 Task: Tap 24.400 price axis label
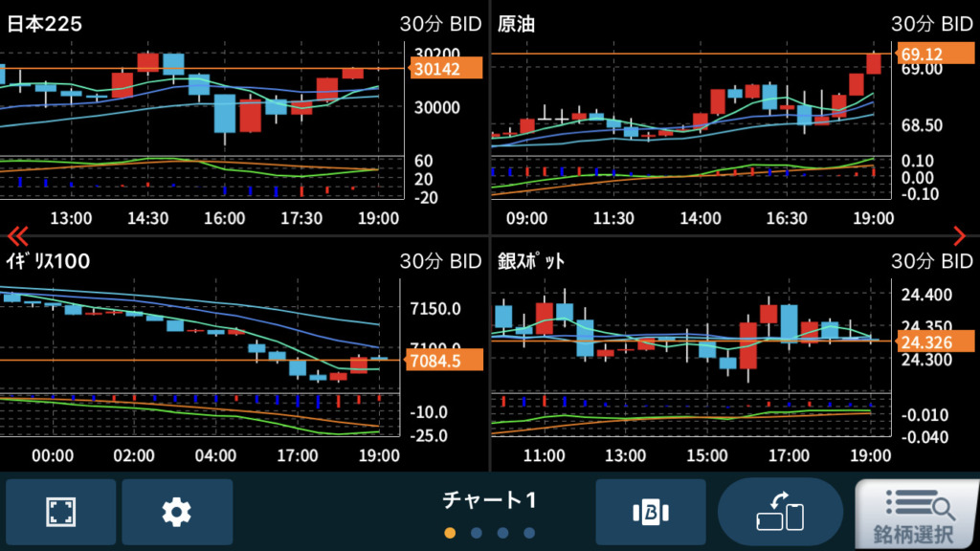pos(926,295)
